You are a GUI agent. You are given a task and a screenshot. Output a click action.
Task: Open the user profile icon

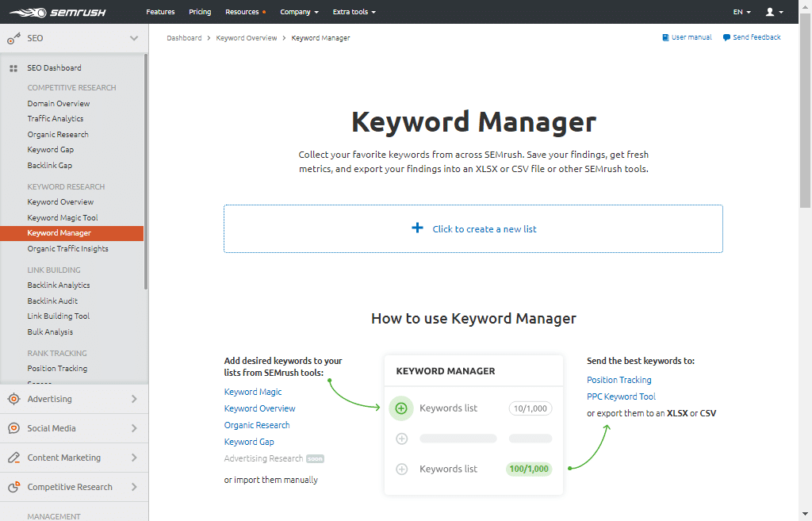(770, 11)
